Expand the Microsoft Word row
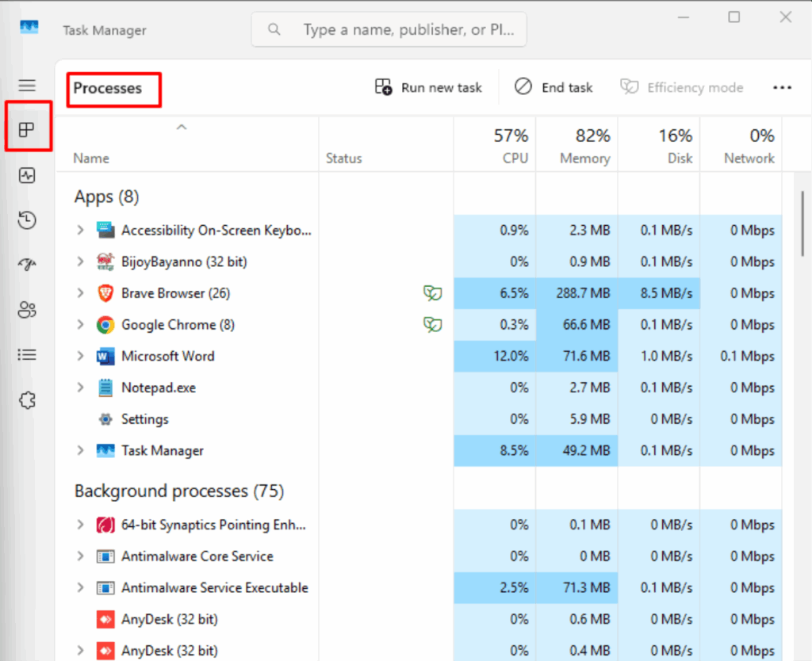This screenshot has height=661, width=812. [80, 356]
